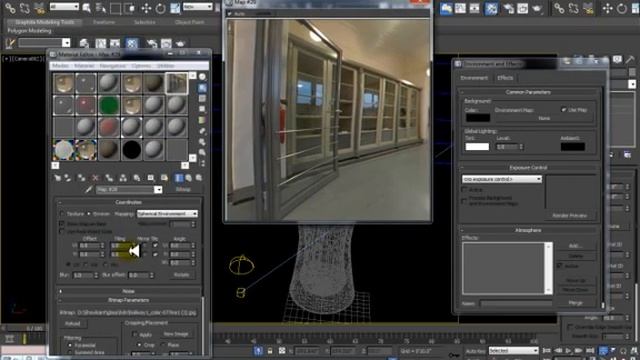Collapse Bitmap Parameters rollout header
The width and height of the screenshot is (640, 360).
point(129,300)
